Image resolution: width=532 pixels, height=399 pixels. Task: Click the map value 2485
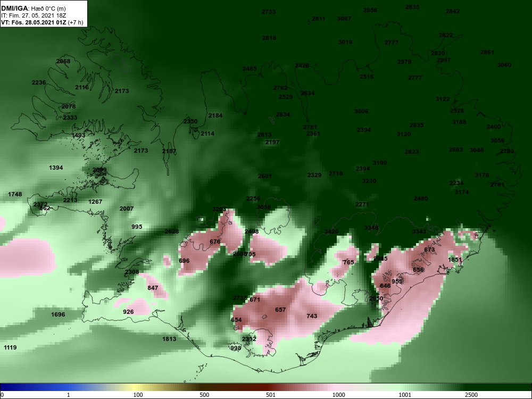point(250,69)
